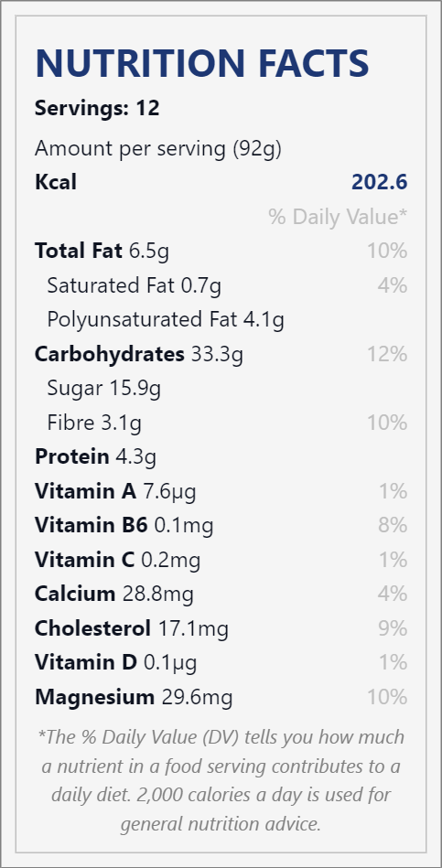This screenshot has width=442, height=868.
Task: Click the 12% Carbohydrates daily value
Action: (x=387, y=354)
